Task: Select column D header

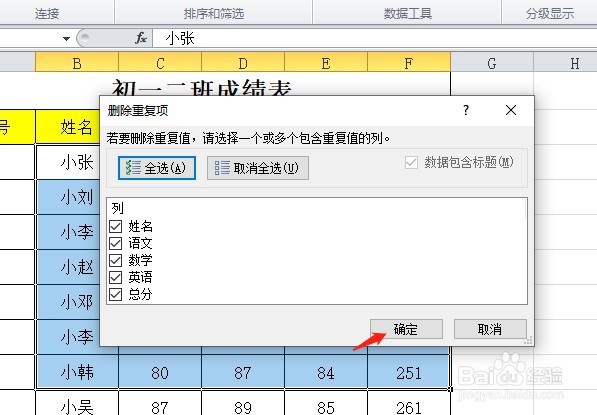Action: pyautogui.click(x=243, y=62)
